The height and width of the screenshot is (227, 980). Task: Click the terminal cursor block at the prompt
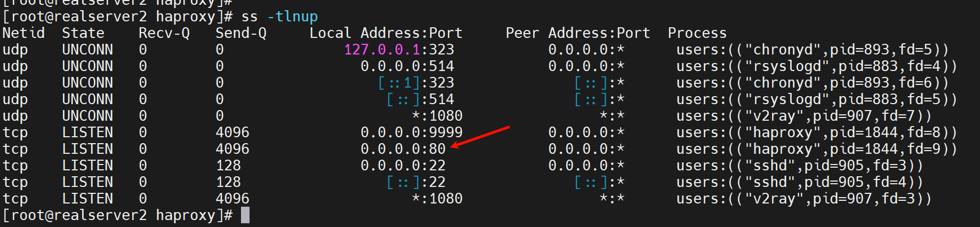245,215
